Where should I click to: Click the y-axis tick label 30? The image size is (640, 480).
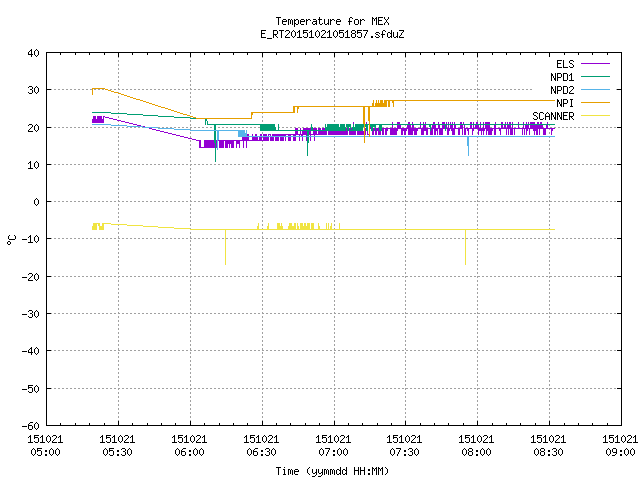33,90
